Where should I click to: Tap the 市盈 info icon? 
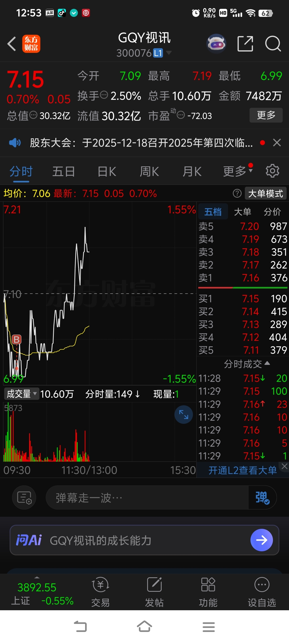click(181, 115)
